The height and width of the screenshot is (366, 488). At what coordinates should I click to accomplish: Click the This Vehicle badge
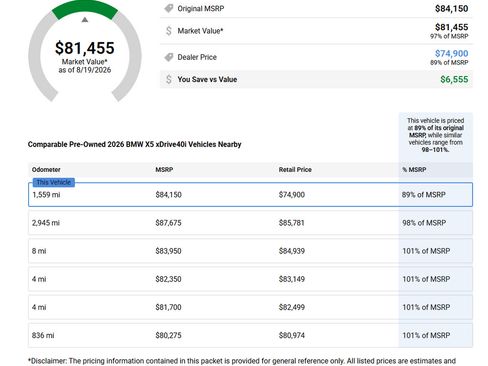tap(54, 182)
